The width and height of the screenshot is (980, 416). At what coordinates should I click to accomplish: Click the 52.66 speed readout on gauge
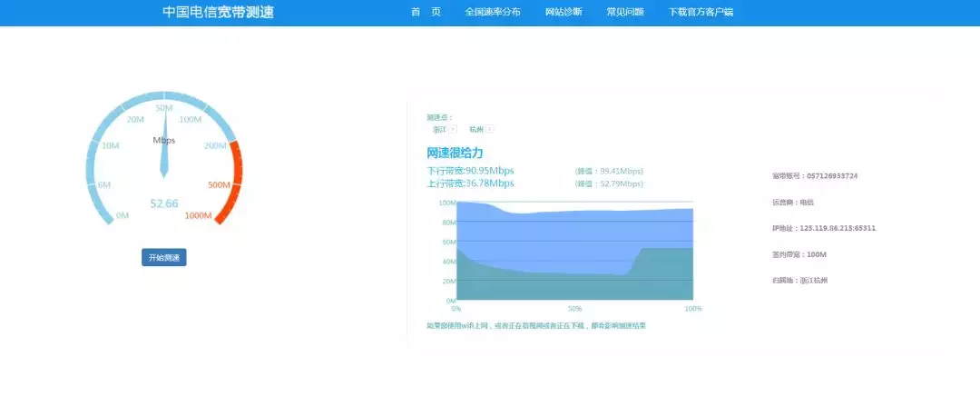(x=164, y=203)
